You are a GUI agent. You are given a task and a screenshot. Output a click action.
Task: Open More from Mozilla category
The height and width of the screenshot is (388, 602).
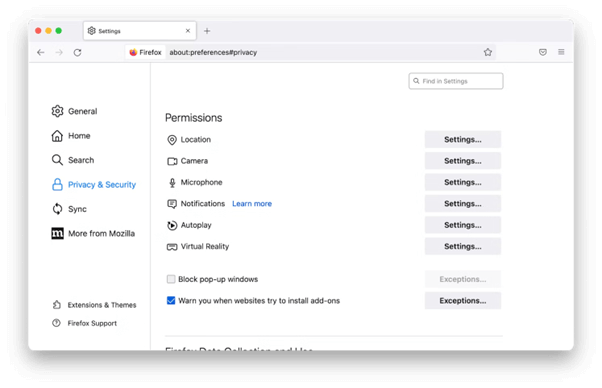pyautogui.click(x=93, y=233)
